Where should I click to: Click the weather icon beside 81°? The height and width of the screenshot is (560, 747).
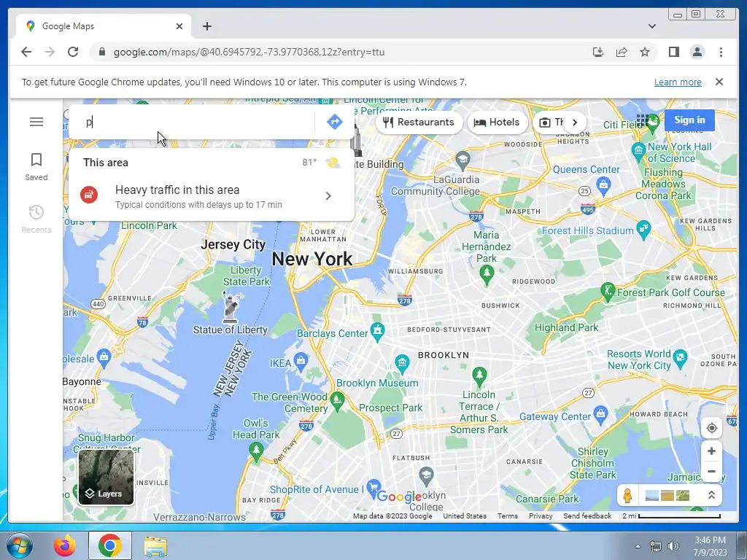(333, 163)
